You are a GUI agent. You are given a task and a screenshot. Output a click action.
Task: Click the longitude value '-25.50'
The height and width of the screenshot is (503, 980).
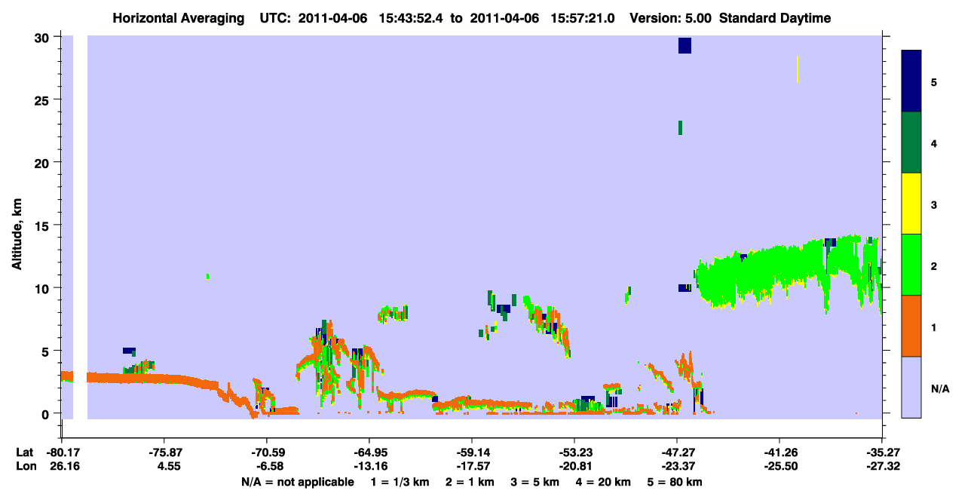[779, 467]
